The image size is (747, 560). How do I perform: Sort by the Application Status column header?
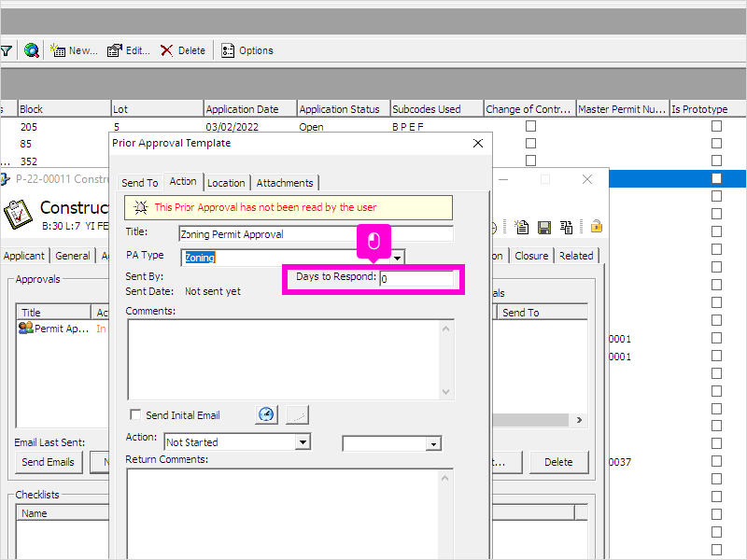click(344, 109)
